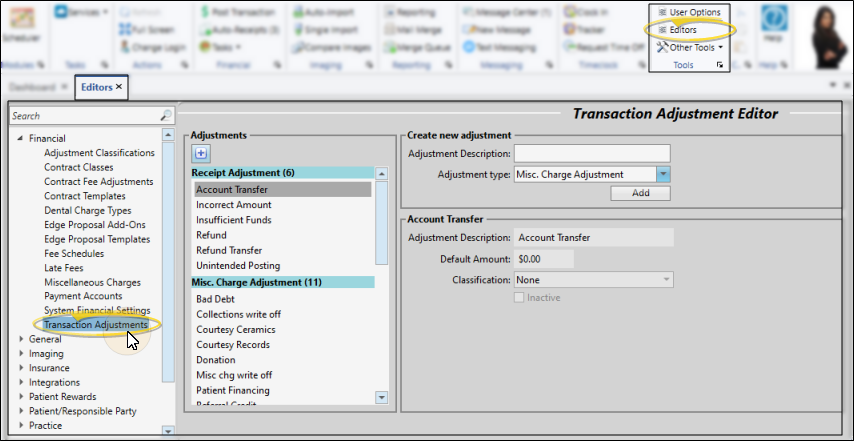Image resolution: width=854 pixels, height=441 pixels.
Task: Click the Add button
Action: click(640, 193)
